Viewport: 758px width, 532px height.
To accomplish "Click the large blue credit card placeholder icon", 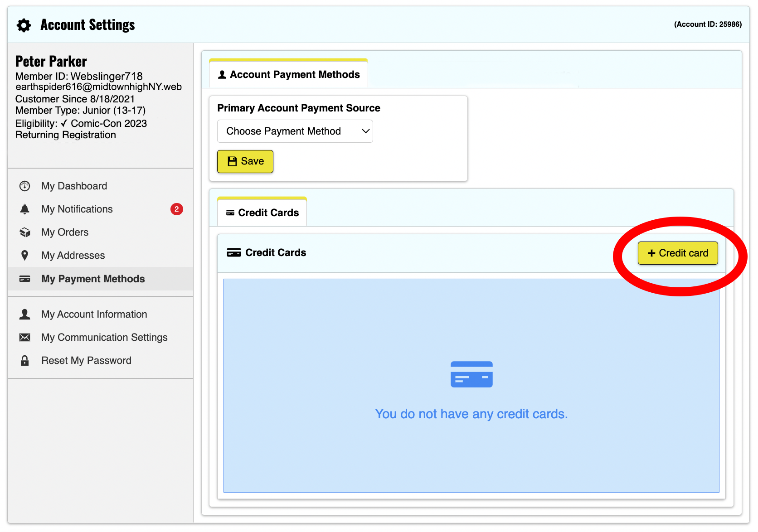I will (x=471, y=374).
